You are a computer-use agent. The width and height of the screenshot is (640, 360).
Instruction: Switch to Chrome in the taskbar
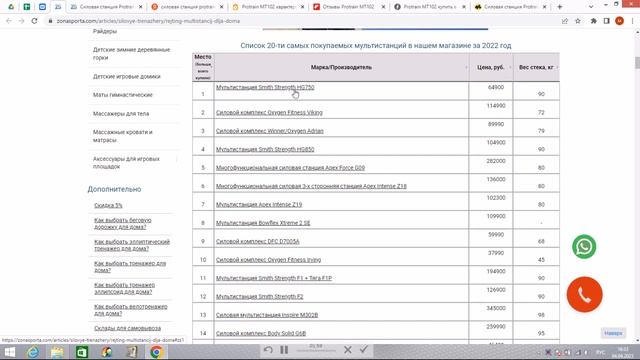pos(156,352)
